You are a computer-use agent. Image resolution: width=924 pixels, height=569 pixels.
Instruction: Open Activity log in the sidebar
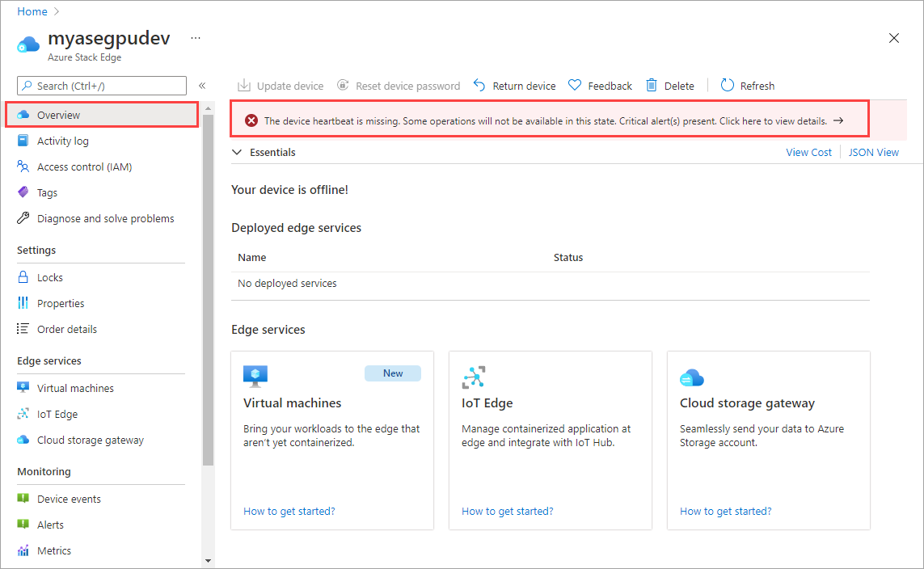click(62, 141)
